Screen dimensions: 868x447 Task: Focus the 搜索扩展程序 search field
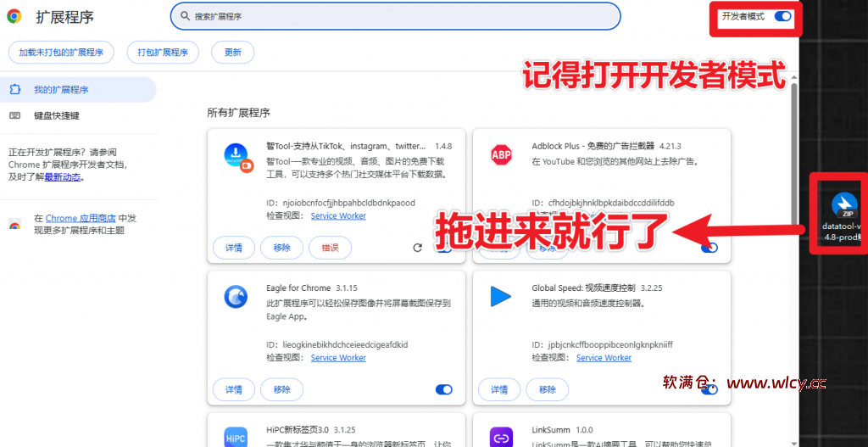click(x=395, y=17)
